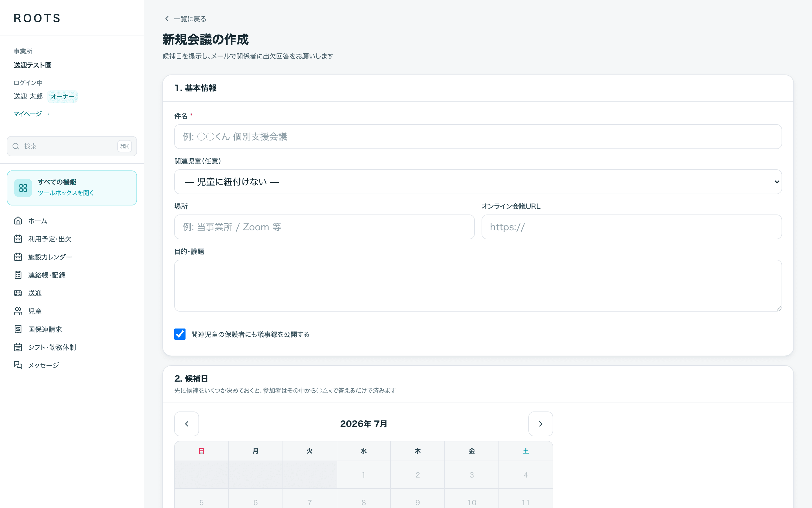Click the シフト・勤務体制 calendar icon
This screenshot has width=812, height=508.
18,347
